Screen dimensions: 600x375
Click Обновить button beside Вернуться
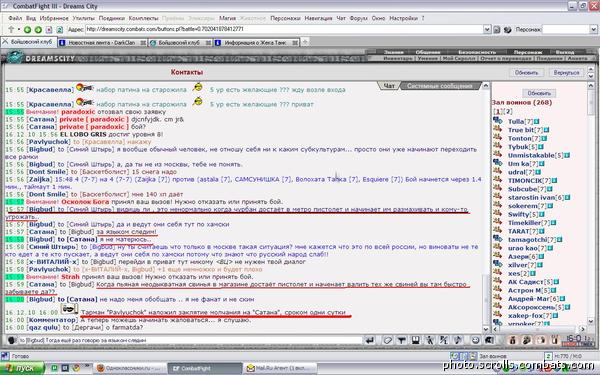click(x=527, y=72)
